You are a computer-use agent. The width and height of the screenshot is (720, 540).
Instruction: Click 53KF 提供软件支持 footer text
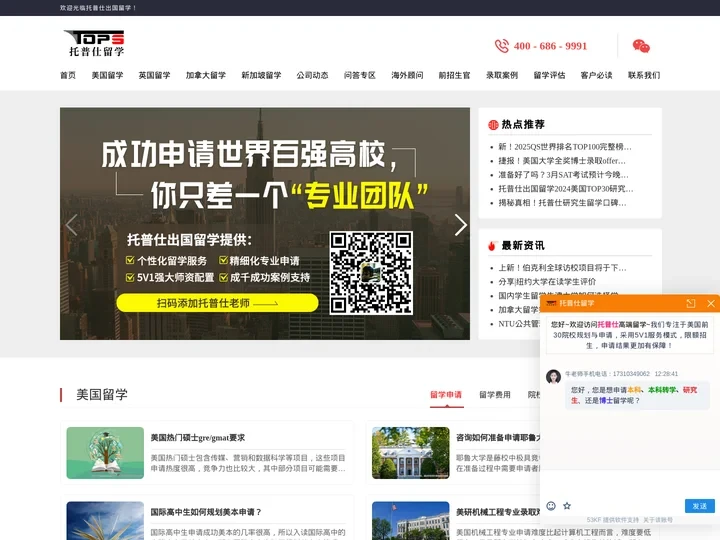[613, 520]
